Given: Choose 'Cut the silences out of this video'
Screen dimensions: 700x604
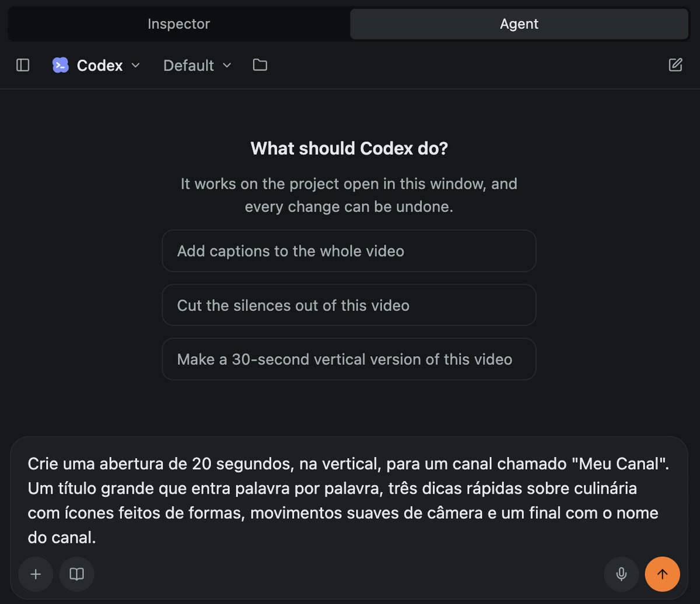Looking at the screenshot, I should coord(349,305).
